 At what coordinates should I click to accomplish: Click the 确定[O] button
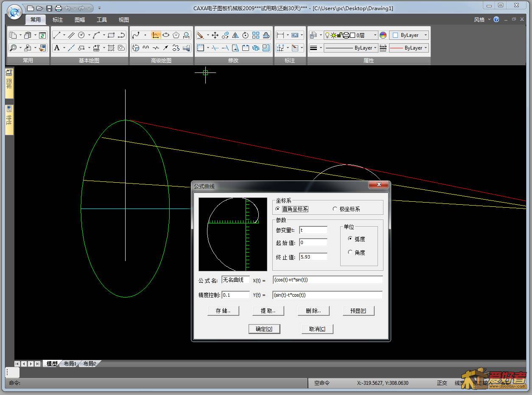pyautogui.click(x=264, y=329)
